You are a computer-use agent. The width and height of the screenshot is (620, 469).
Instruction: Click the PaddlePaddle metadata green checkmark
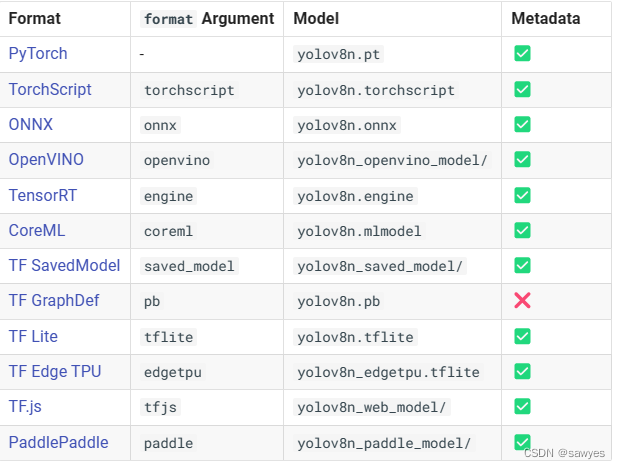[x=522, y=442]
